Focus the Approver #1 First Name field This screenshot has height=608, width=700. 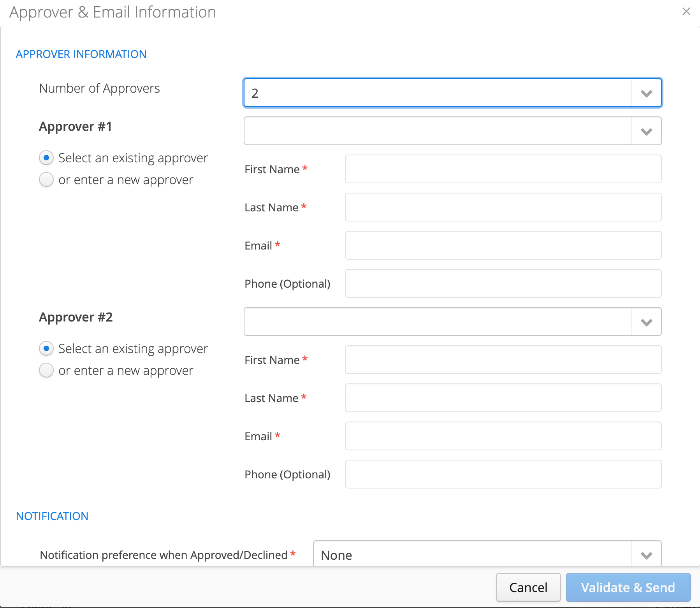pyautogui.click(x=503, y=169)
